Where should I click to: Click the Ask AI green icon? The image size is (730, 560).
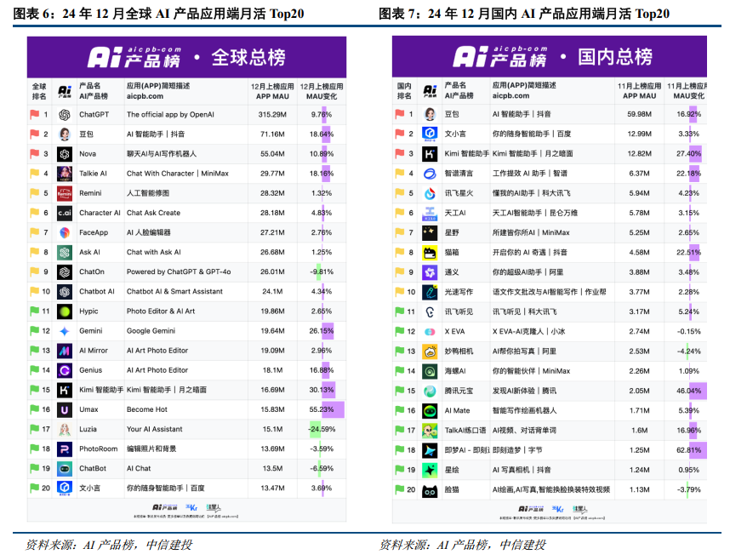[x=65, y=252]
